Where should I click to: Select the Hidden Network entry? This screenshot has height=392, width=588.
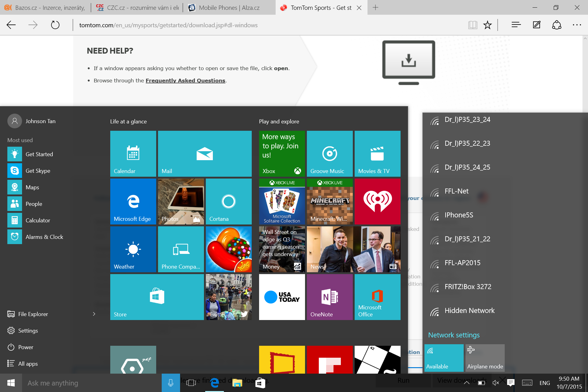[505, 311]
